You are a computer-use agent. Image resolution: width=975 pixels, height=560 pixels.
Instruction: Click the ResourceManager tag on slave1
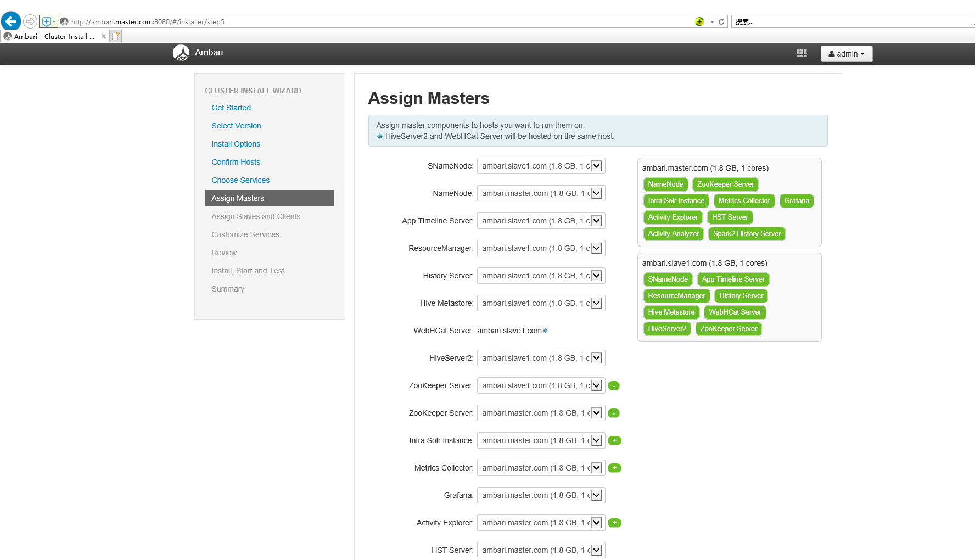(x=676, y=296)
